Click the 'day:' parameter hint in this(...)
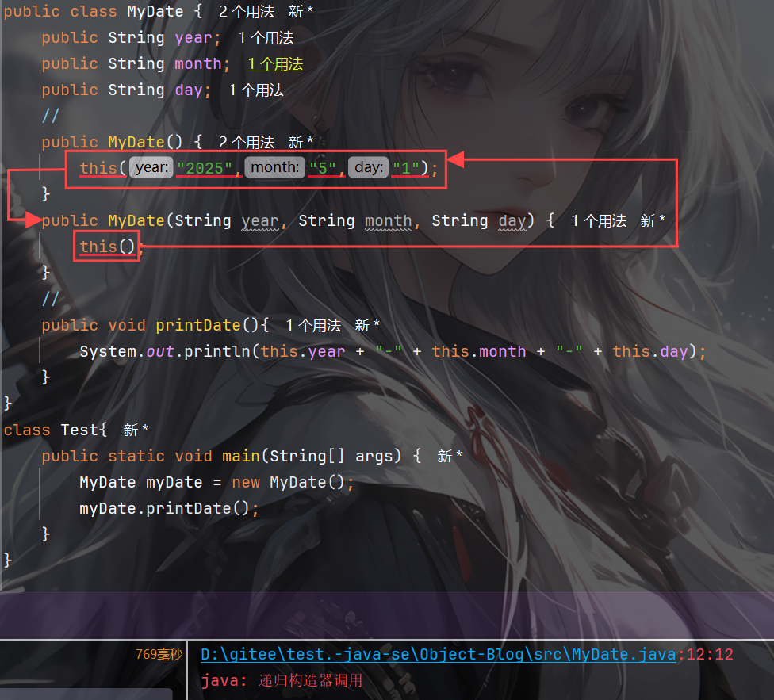This screenshot has height=700, width=774. pyautogui.click(x=368, y=167)
